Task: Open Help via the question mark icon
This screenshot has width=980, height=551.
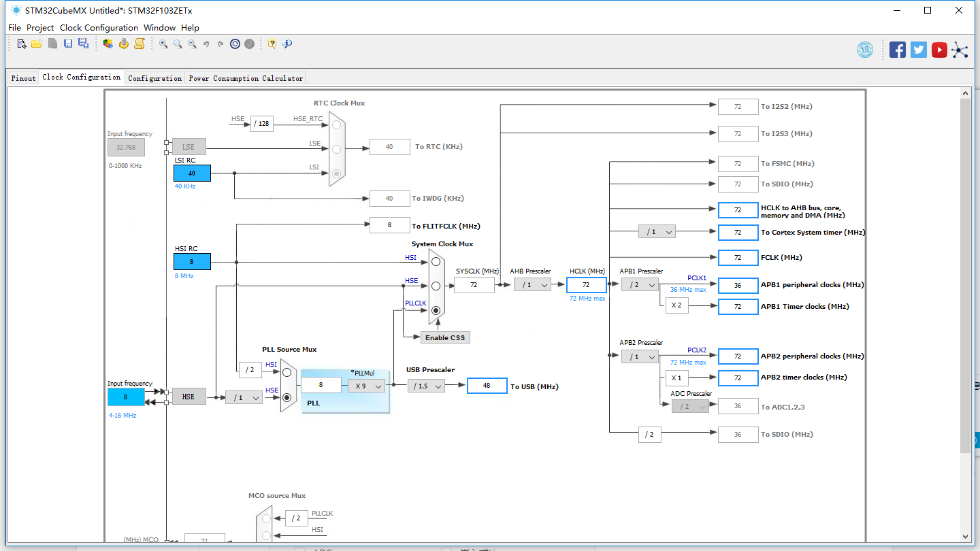Action: [272, 44]
